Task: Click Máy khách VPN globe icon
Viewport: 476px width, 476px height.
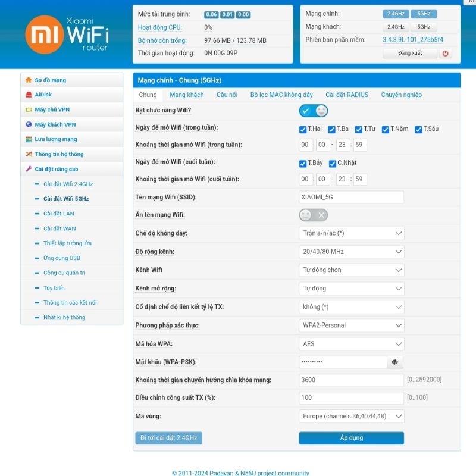Action: tap(28, 124)
